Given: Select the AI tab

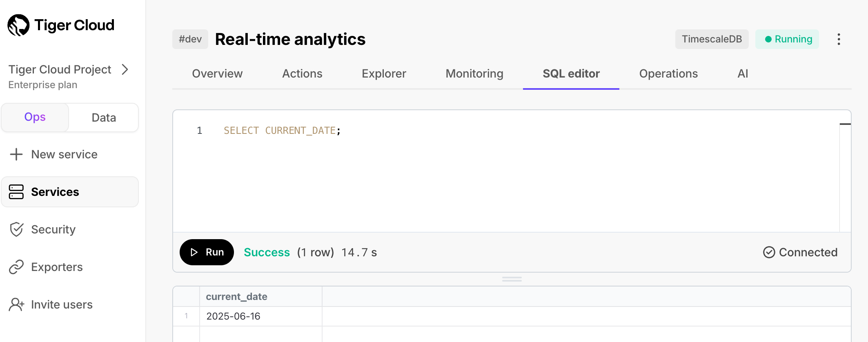Looking at the screenshot, I should pos(743,73).
